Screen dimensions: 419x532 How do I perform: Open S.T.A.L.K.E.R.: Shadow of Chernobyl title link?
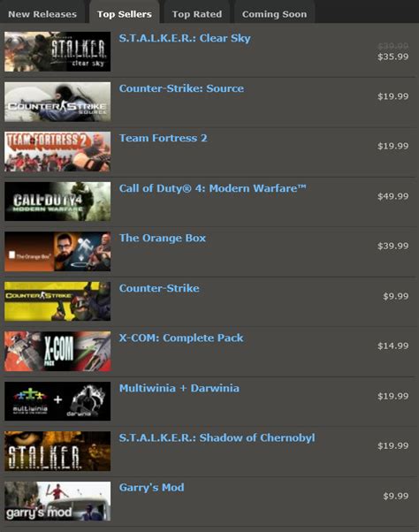(x=217, y=437)
